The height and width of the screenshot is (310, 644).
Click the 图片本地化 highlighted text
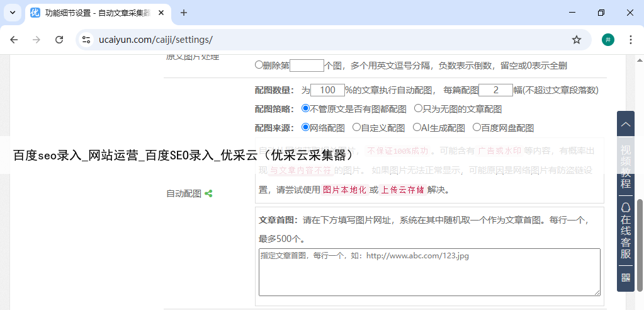pyautogui.click(x=344, y=190)
